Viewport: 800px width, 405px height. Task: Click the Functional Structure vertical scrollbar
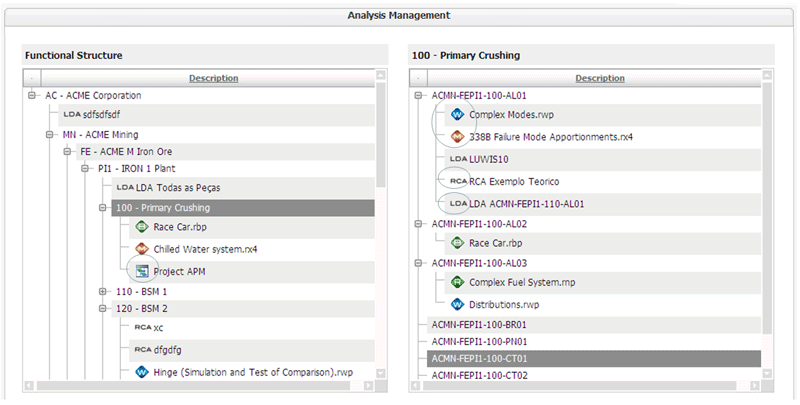[x=380, y=130]
